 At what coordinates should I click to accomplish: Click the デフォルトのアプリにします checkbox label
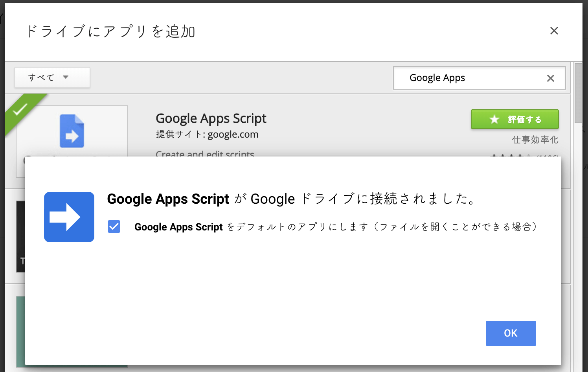tap(335, 227)
